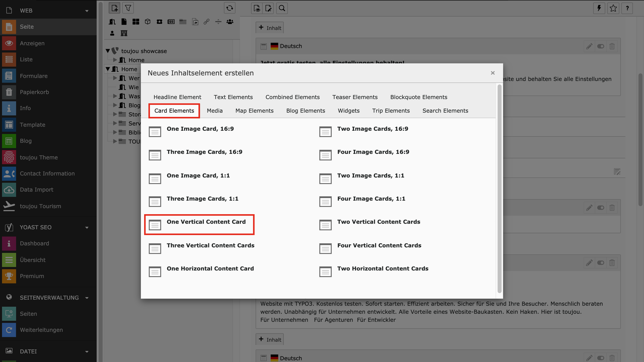Open the search magnifier in toolbar
Screen dimensions: 644x362
tap(282, 8)
